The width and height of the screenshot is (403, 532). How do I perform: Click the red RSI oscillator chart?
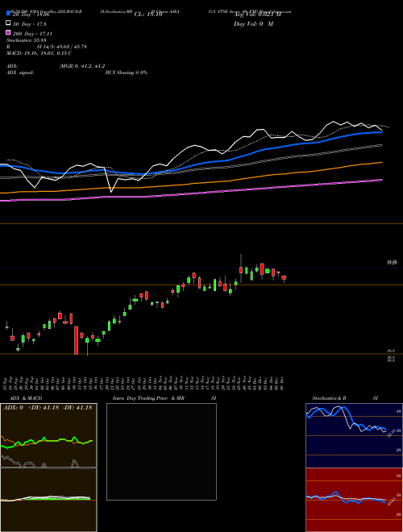tap(354, 500)
